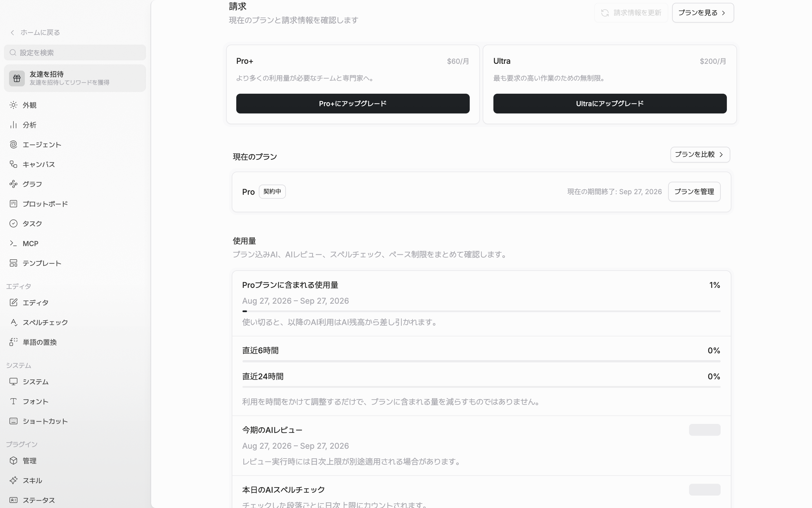Click the 請求情報を更新 refresh button
Image resolution: width=812 pixels, height=508 pixels.
coord(631,13)
